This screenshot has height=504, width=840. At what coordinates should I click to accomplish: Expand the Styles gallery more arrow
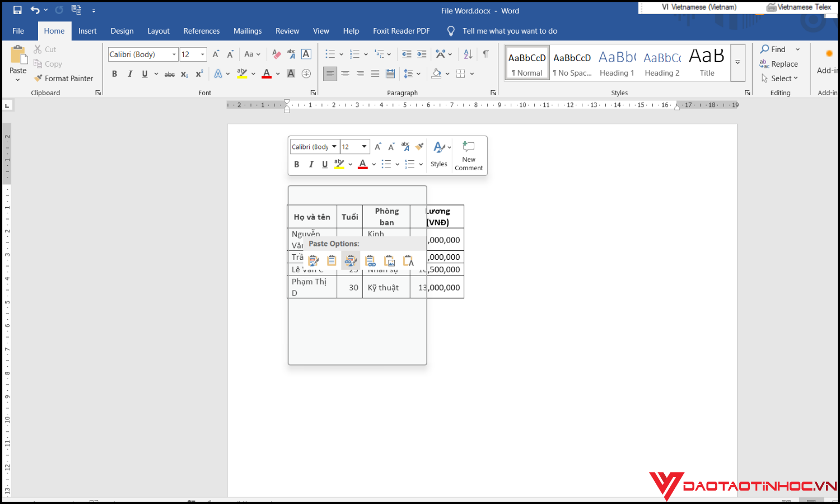click(738, 63)
